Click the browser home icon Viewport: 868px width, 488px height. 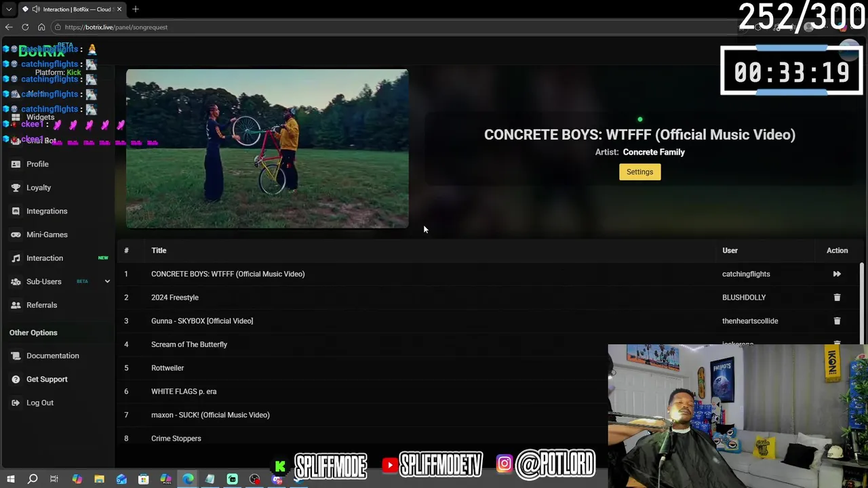point(41,27)
